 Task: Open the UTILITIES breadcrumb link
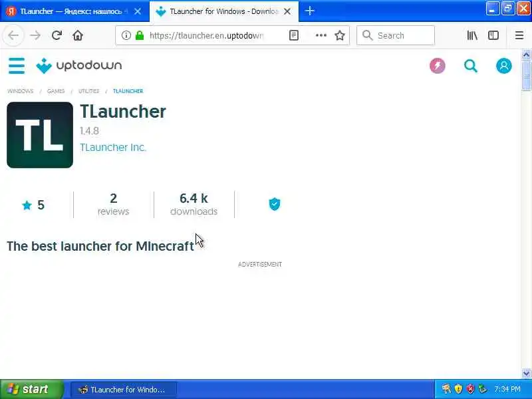click(88, 91)
